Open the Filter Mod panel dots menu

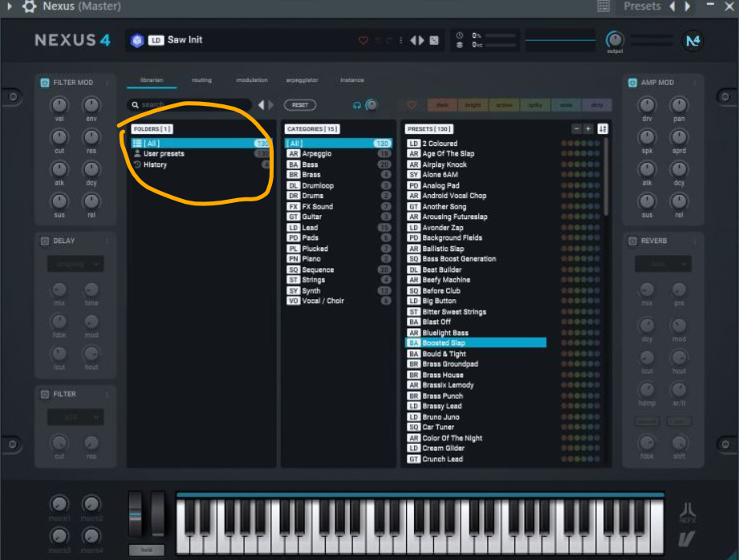(107, 83)
